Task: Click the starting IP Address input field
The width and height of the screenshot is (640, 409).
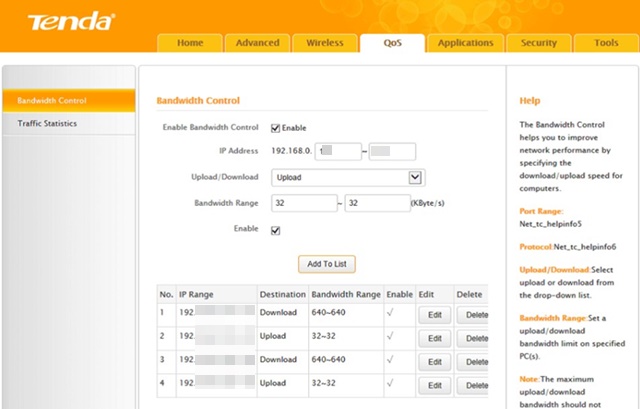Action: click(338, 152)
